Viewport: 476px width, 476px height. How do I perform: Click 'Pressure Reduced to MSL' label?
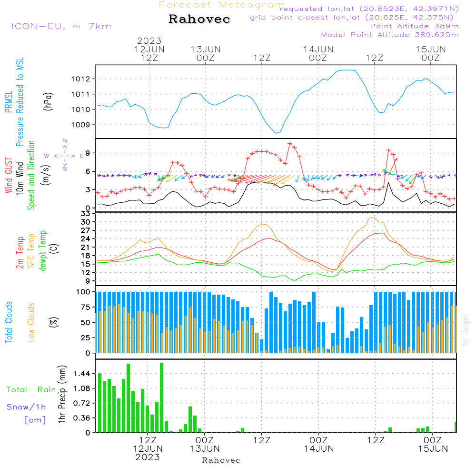point(20,102)
